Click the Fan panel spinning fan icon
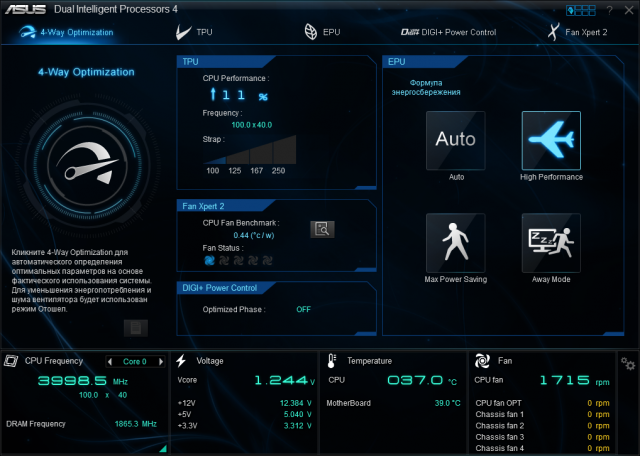 tap(482, 361)
